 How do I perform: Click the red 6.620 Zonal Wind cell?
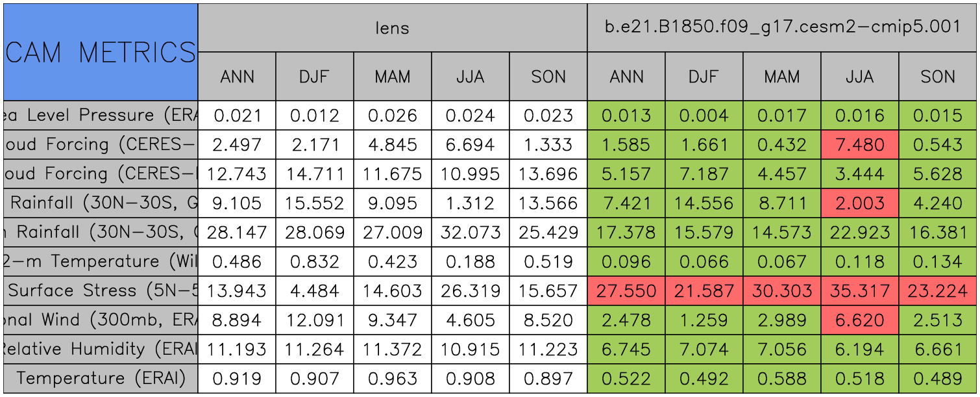click(860, 320)
